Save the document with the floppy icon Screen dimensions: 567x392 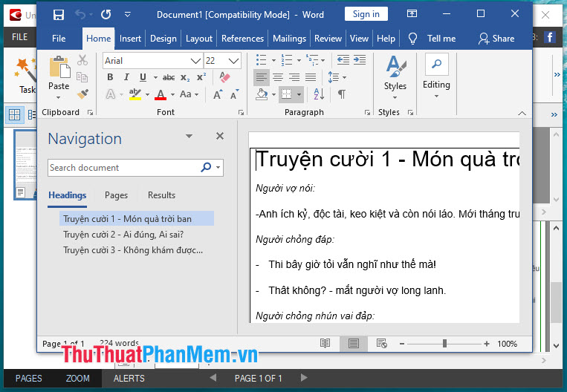coord(58,15)
